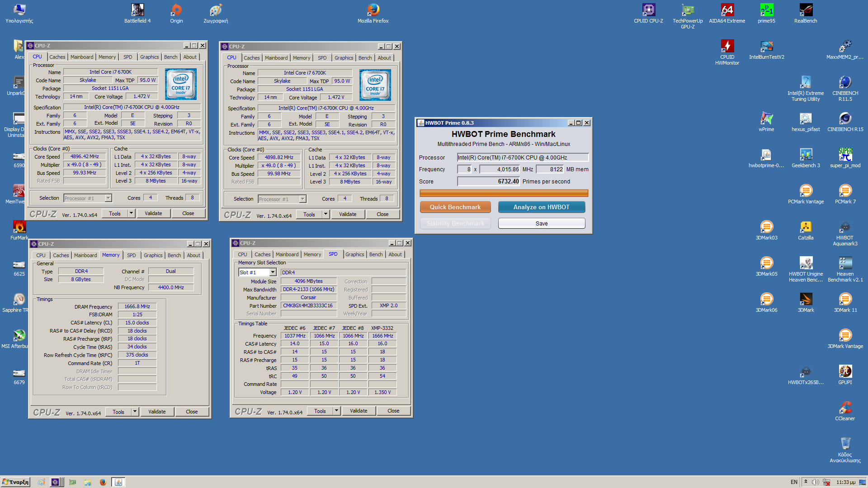This screenshot has height=488, width=868.
Task: Click the HWBOT Prime orange progress bar
Action: (x=504, y=193)
